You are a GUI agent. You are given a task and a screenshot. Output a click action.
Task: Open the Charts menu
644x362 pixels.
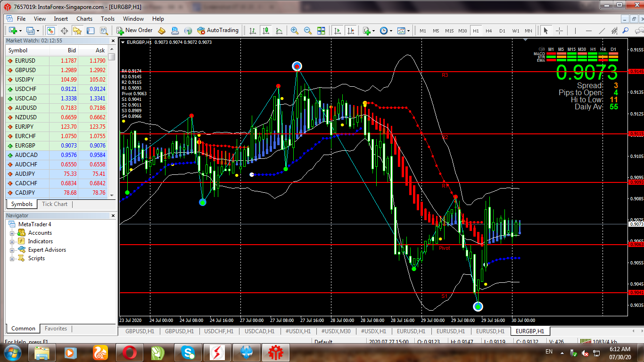point(84,19)
